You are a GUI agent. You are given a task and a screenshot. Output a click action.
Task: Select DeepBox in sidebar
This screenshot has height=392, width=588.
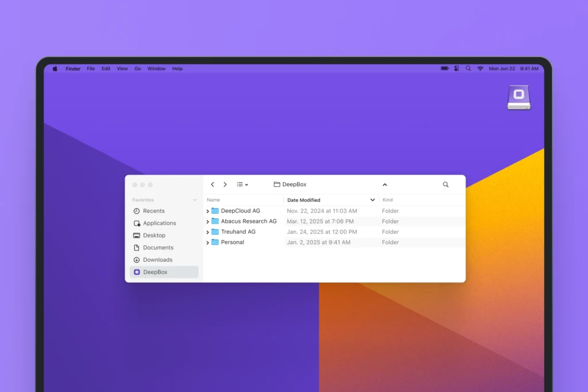[164, 272]
